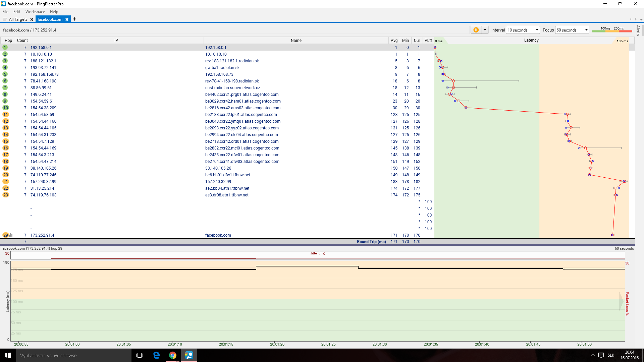Open the dropdown arrow beside the pause button

pyautogui.click(x=485, y=30)
